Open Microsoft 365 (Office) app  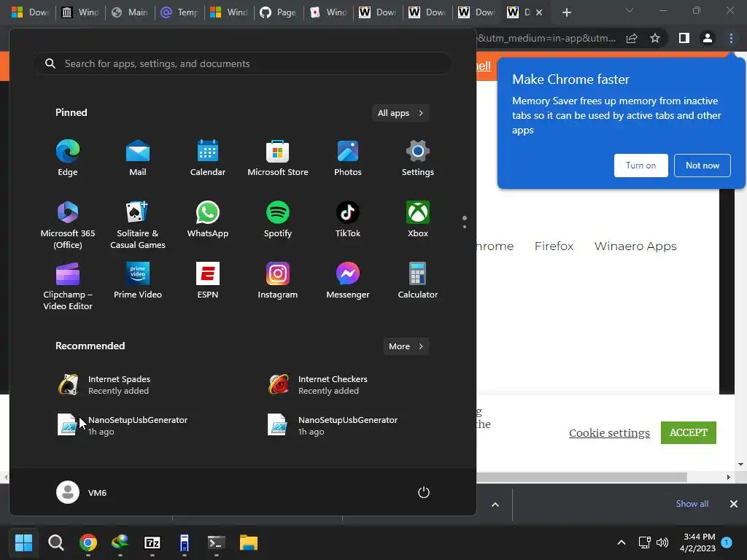(x=68, y=225)
